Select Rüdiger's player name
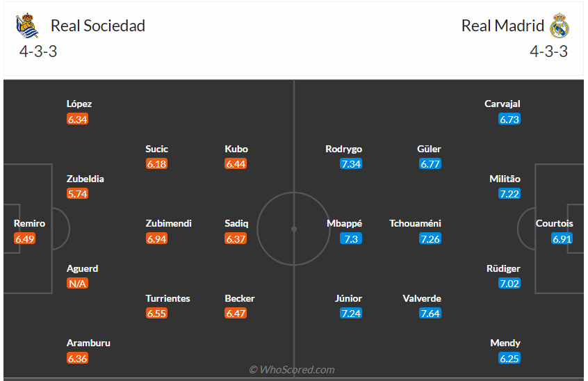 pos(504,268)
